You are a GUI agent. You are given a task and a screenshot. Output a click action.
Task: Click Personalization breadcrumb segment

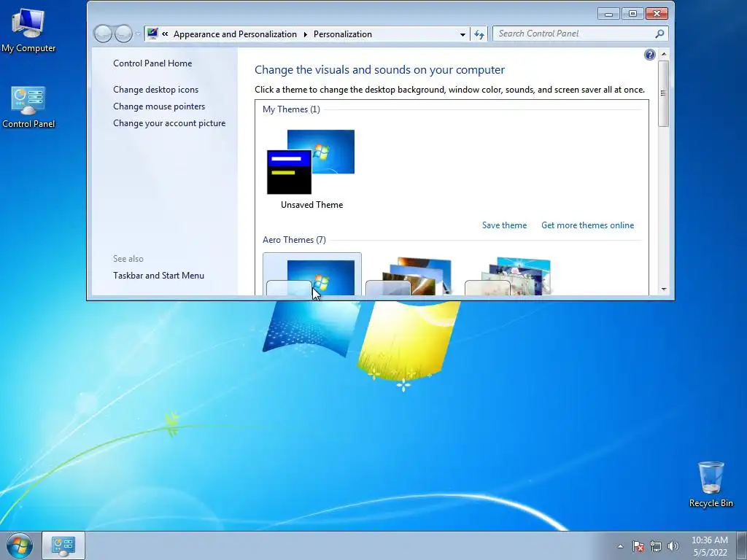click(343, 34)
